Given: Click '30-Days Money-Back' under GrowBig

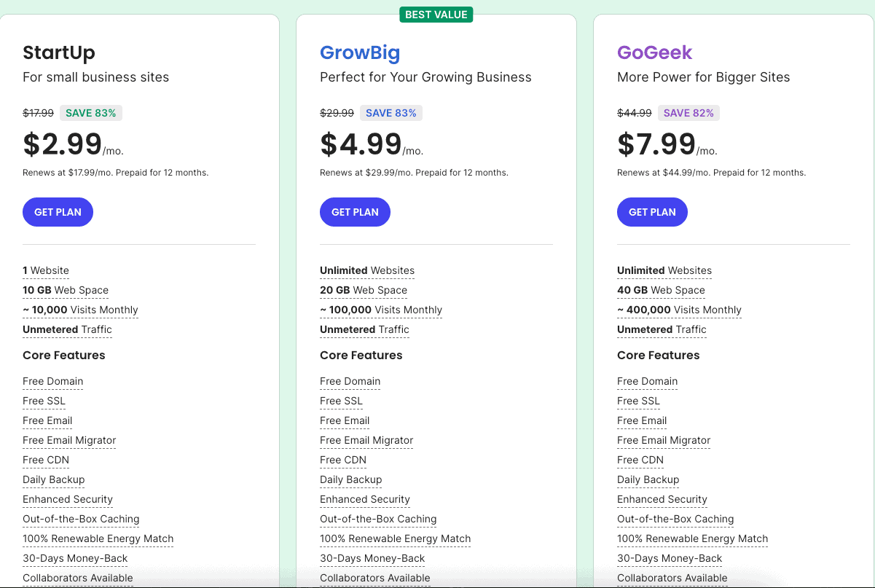Looking at the screenshot, I should click(372, 558).
